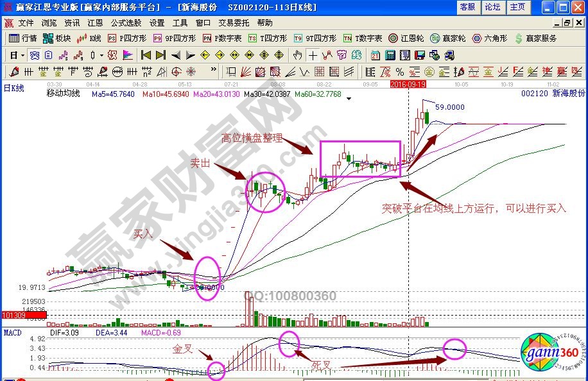This screenshot has height=381, width=588.
Task: Jump to first record arrow icon
Action: tap(146, 55)
